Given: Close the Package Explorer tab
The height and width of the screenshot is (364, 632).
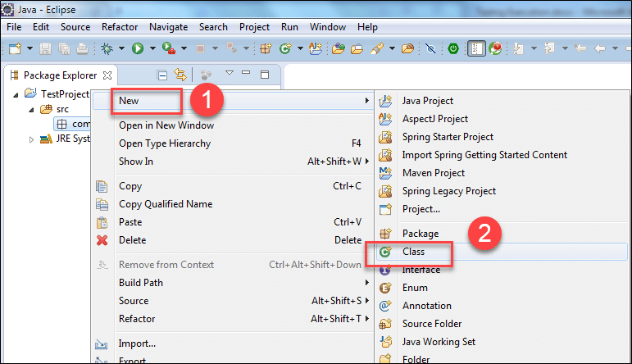Looking at the screenshot, I should 107,75.
